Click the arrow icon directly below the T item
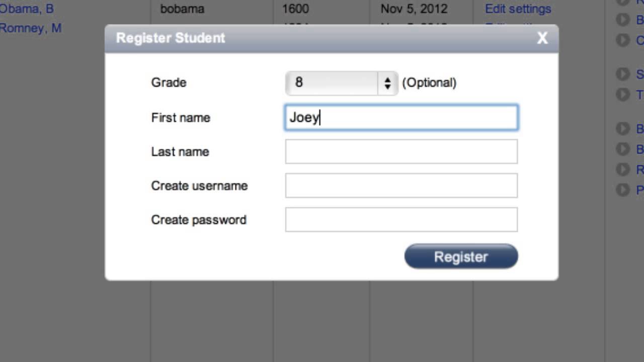644x362 pixels. pos(623,129)
